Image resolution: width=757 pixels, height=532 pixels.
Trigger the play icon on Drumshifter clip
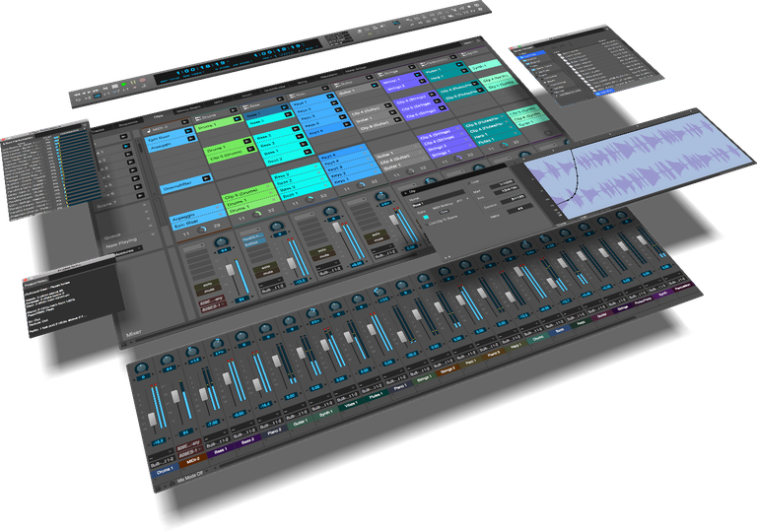[x=205, y=177]
